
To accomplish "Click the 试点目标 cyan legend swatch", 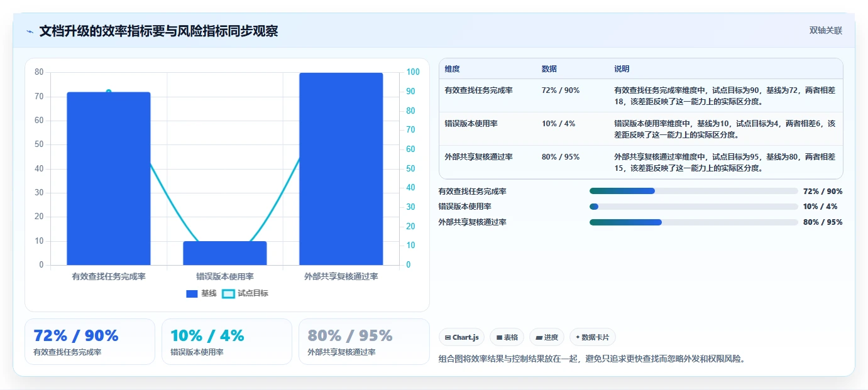I will coord(228,293).
